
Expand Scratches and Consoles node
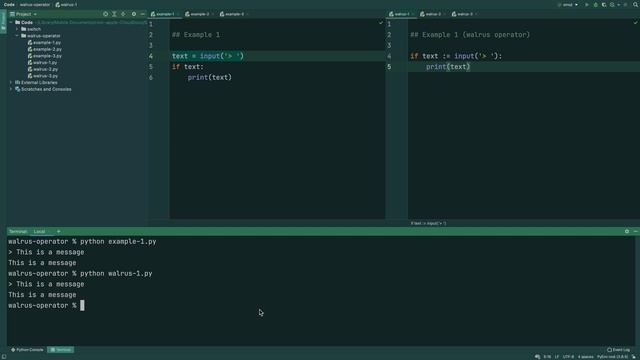tap(11, 89)
